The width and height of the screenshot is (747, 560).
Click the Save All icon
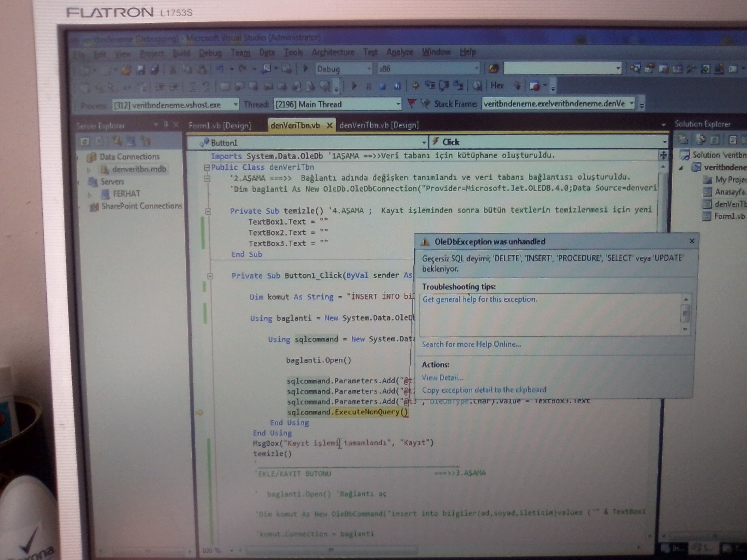(155, 70)
